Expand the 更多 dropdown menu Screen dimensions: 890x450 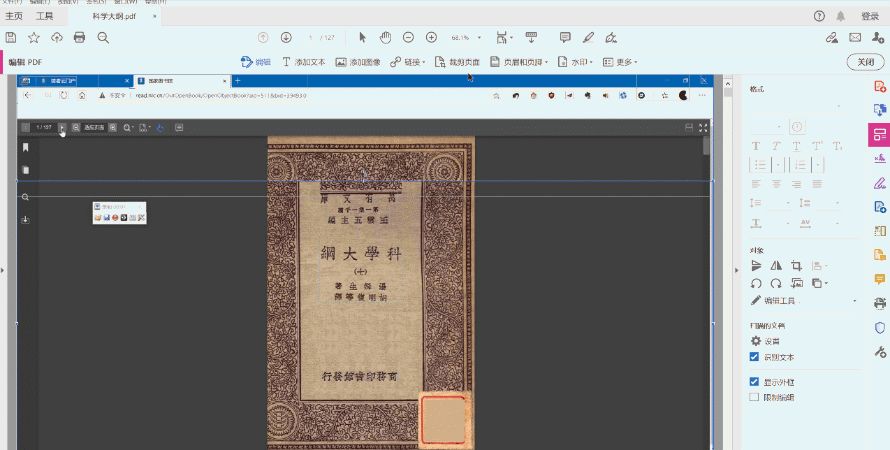(620, 62)
